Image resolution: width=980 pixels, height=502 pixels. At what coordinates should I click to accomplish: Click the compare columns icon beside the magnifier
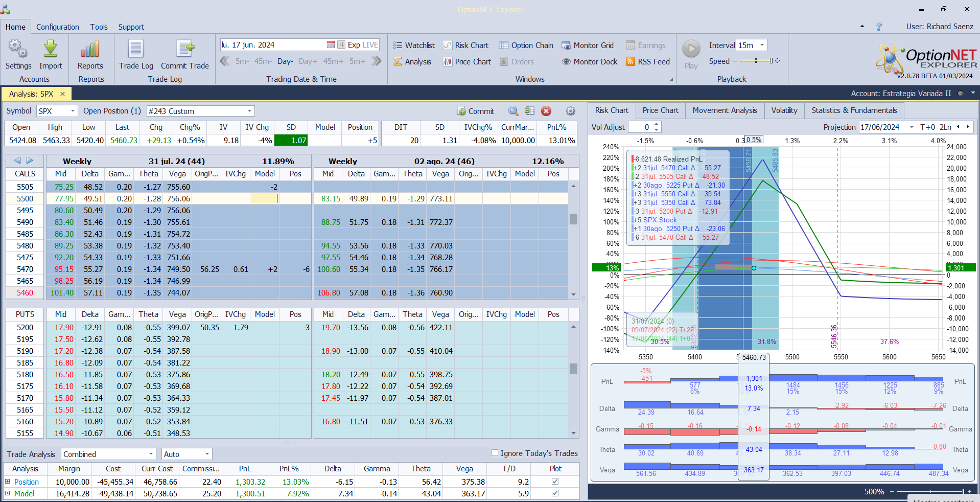point(530,111)
